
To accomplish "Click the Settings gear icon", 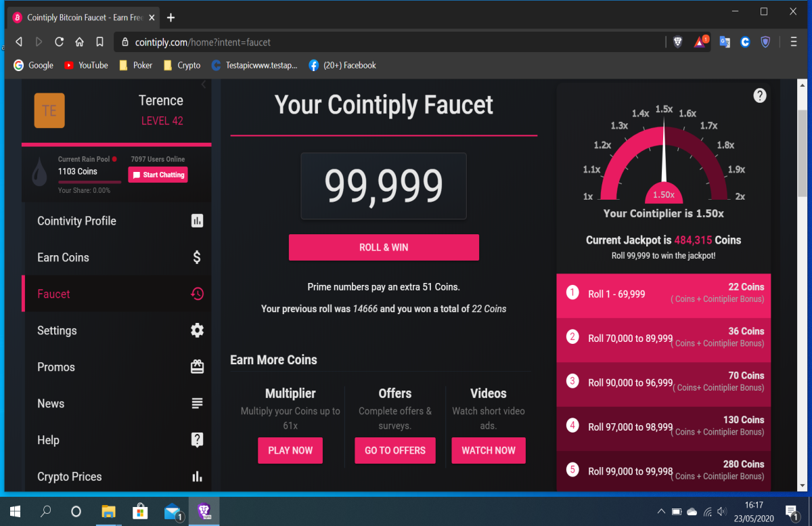I will coord(197,330).
